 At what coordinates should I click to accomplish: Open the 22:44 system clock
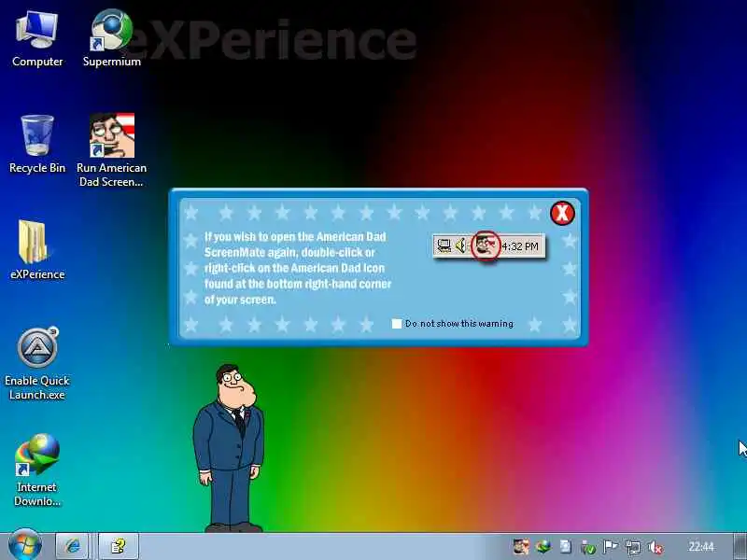701,547
